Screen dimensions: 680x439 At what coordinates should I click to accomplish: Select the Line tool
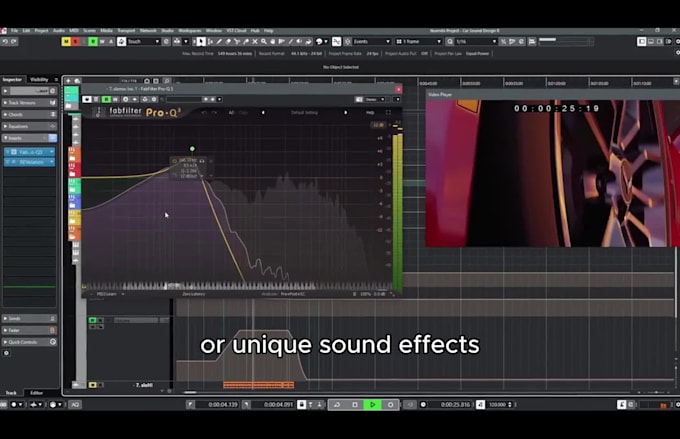[291, 42]
